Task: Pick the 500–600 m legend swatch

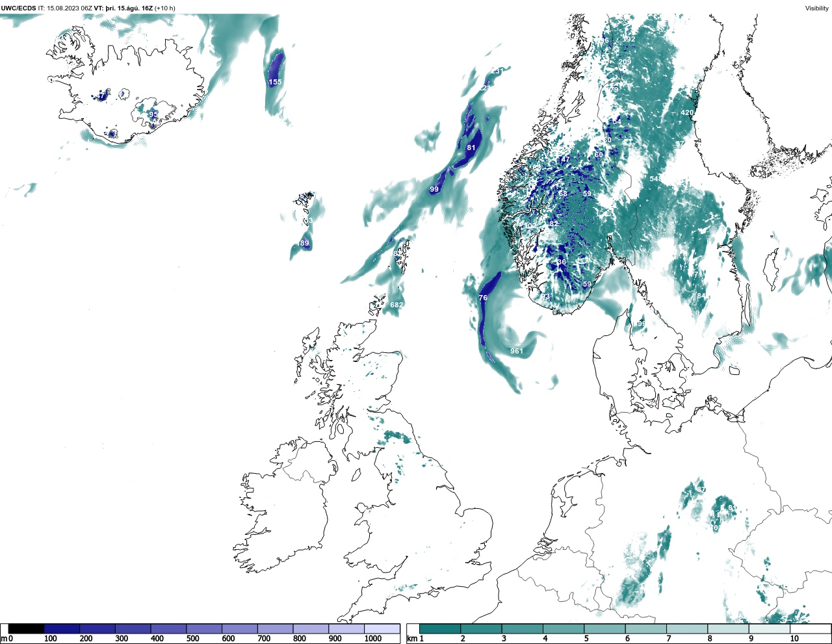Action: tap(204, 628)
